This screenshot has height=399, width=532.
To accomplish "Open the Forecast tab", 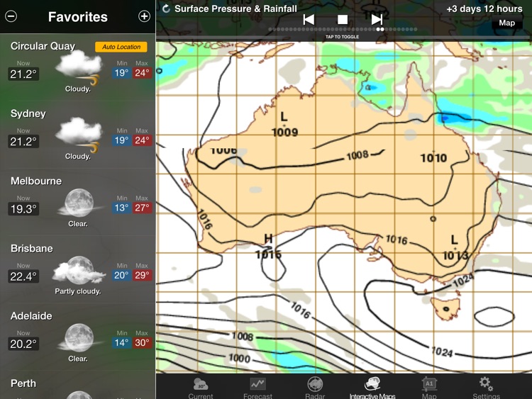I will pos(257,388).
